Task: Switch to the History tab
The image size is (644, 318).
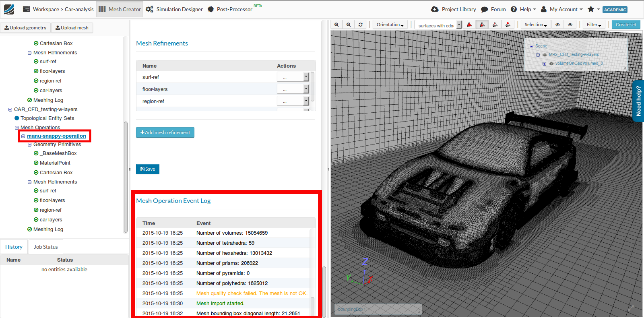Action: coord(14,247)
